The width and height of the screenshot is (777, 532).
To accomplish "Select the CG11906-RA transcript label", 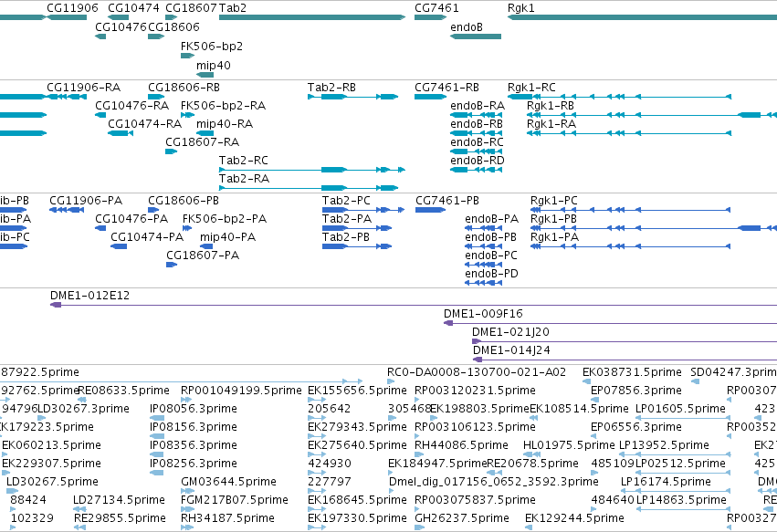I will coord(84,88).
